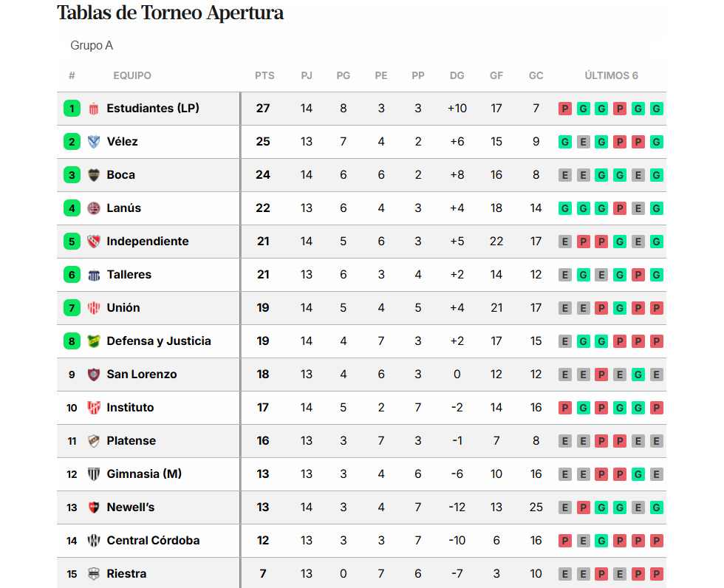Click the Newell's team crest
Image resolution: width=724 pixels, height=588 pixels.
coord(94,507)
